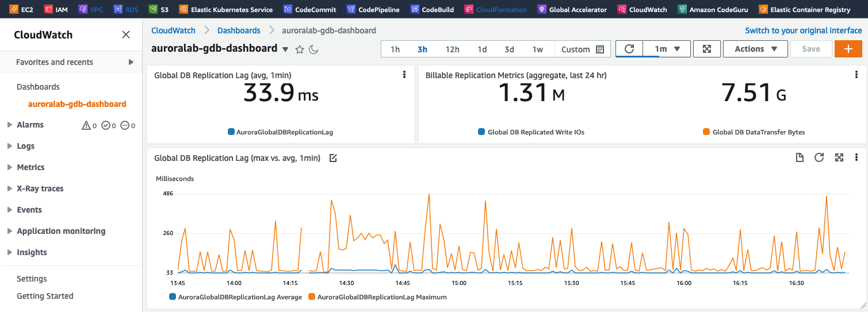Screen dimensions: 868x312
Task: Set time range to 3d
Action: pyautogui.click(x=509, y=49)
